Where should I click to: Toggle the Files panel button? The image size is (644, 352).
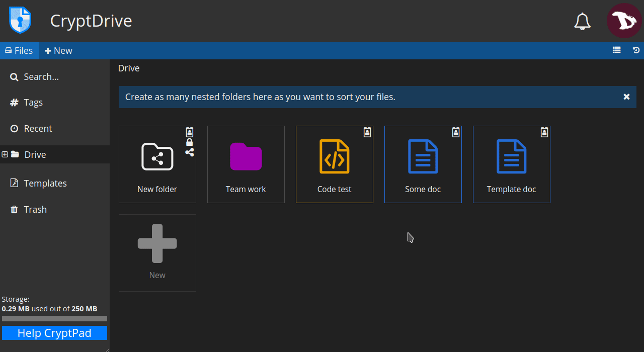pos(19,51)
